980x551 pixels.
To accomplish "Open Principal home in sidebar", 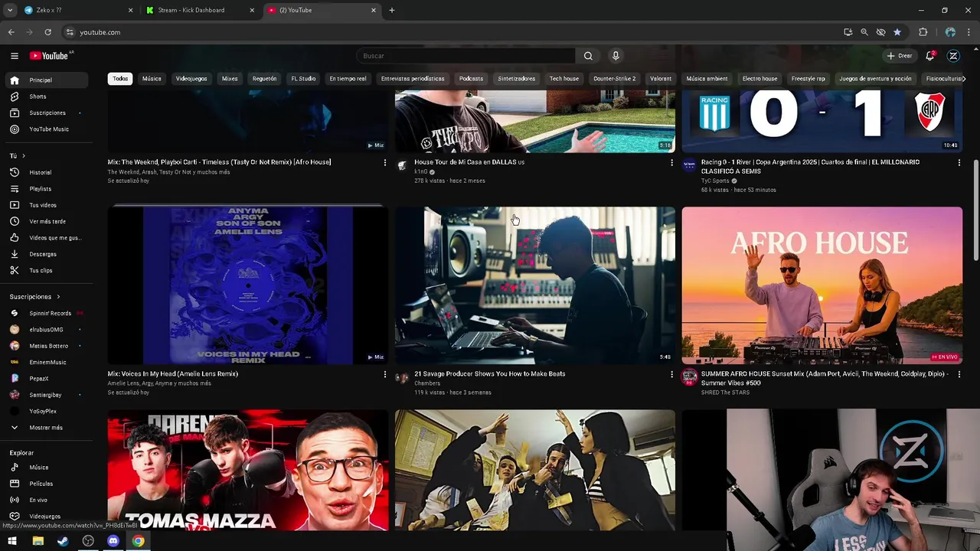I will pos(46,80).
